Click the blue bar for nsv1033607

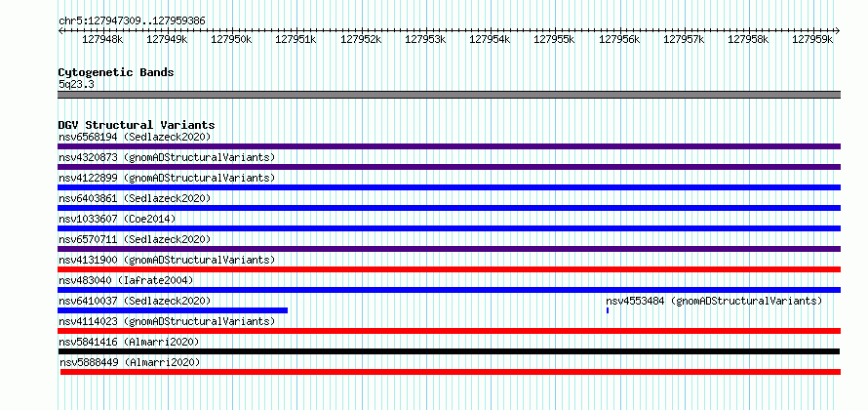[x=449, y=228]
